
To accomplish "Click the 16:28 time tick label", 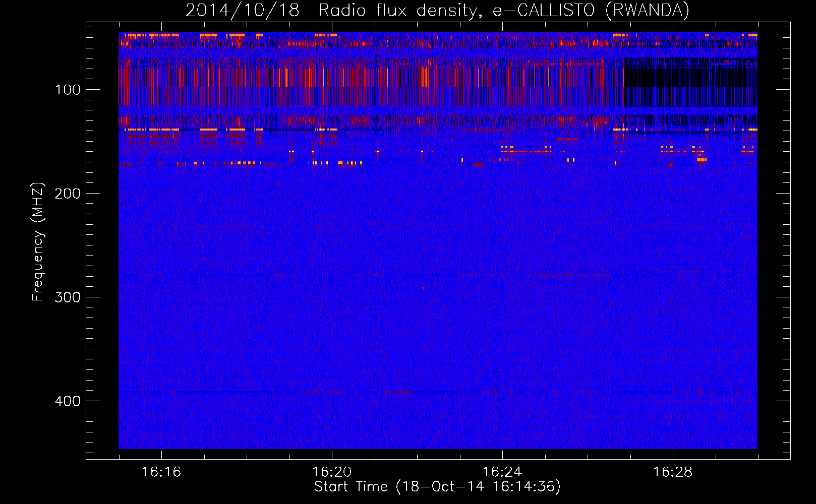I will click(673, 472).
